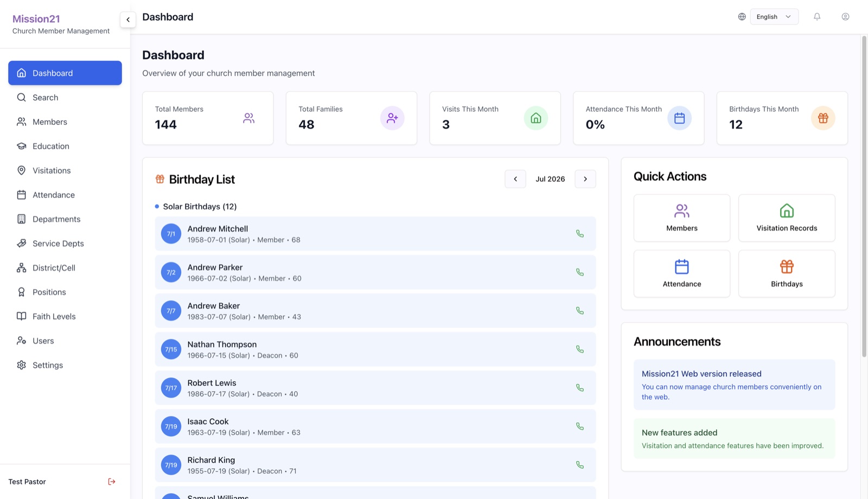Screen dimensions: 868x499
Task: Go to next month in Birthday List
Action: click(x=585, y=179)
